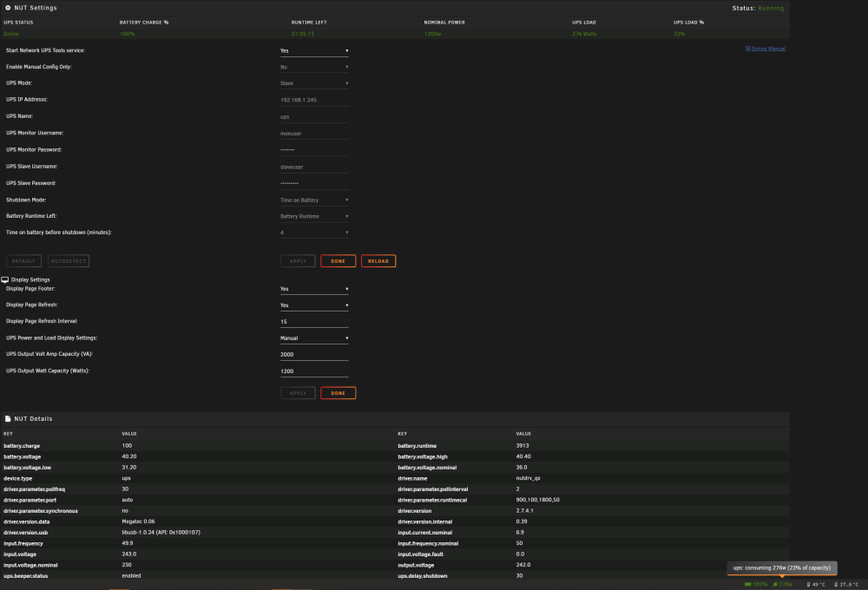
Task: Click the UPS Monitor Password field
Action: pyautogui.click(x=314, y=150)
